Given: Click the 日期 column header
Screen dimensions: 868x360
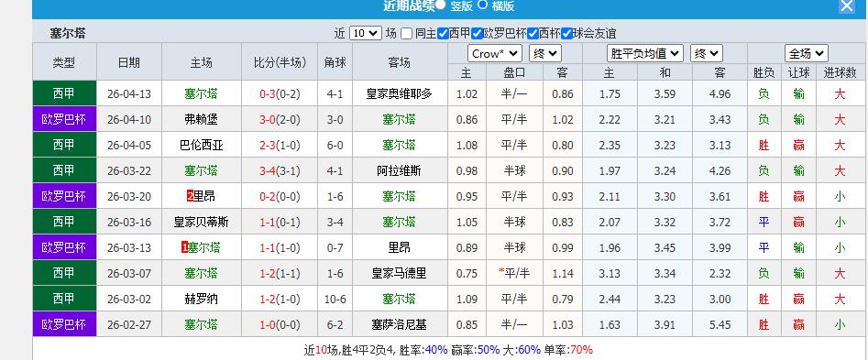Looking at the screenshot, I should (129, 62).
